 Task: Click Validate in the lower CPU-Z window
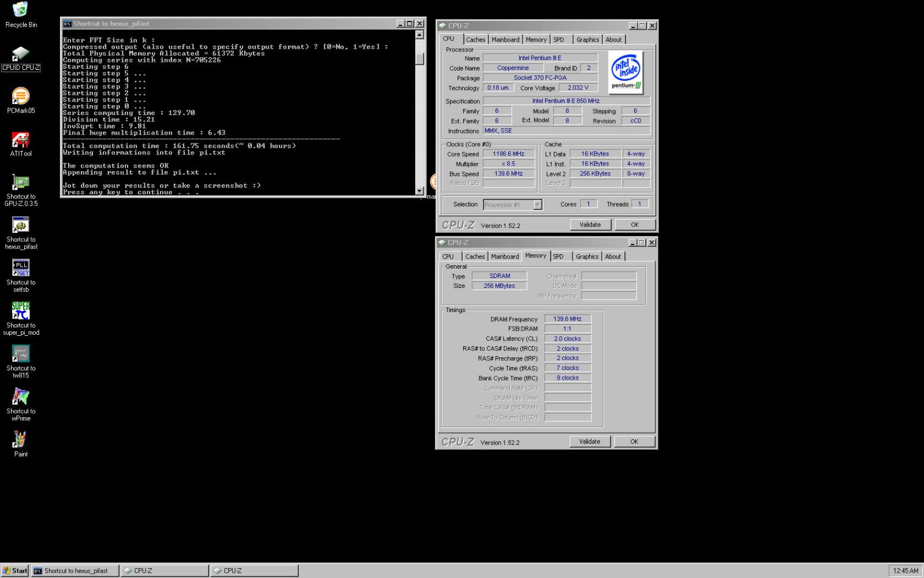(x=590, y=442)
